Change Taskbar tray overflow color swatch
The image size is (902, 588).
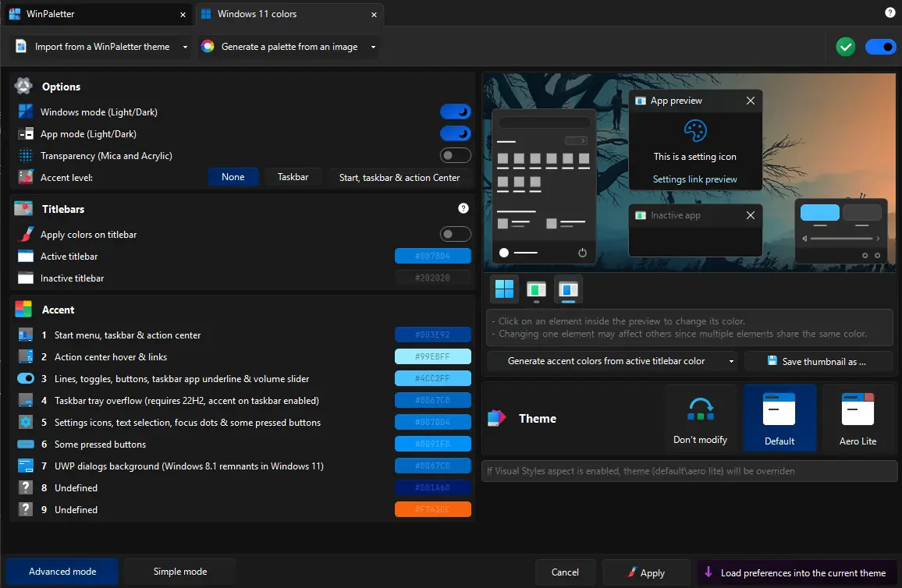[x=432, y=400]
